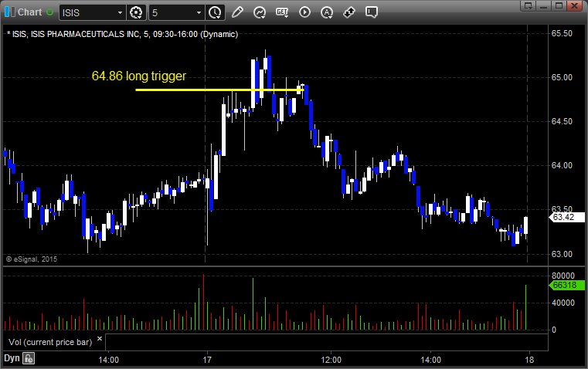The image size is (588, 369).
Task: Maximize the chart window
Action: [x=559, y=5]
